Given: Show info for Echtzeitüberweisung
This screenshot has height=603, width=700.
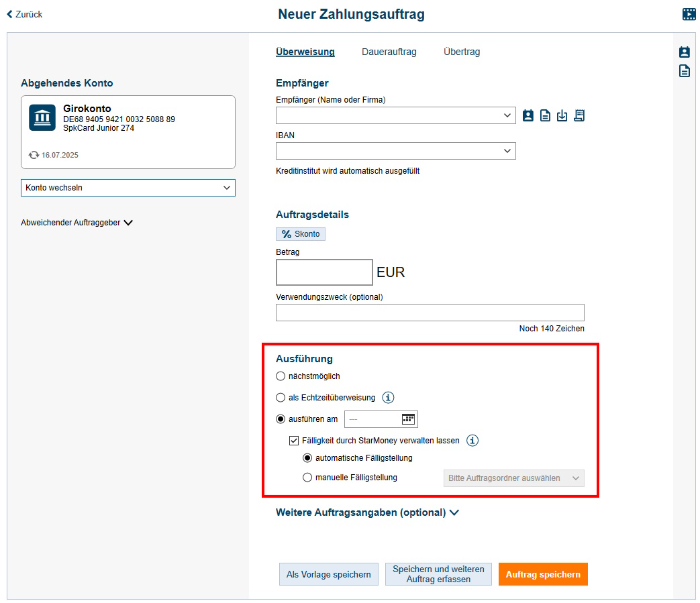Looking at the screenshot, I should (388, 398).
